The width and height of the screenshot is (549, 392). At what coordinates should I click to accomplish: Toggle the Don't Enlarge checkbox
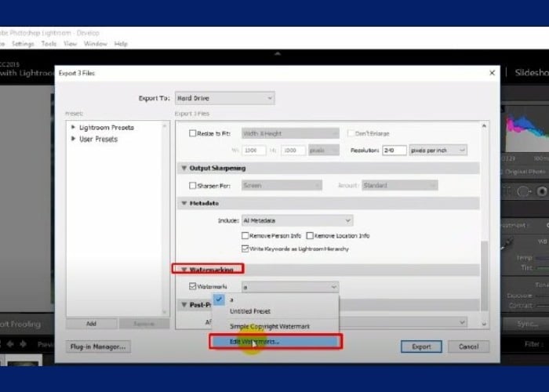(x=350, y=133)
